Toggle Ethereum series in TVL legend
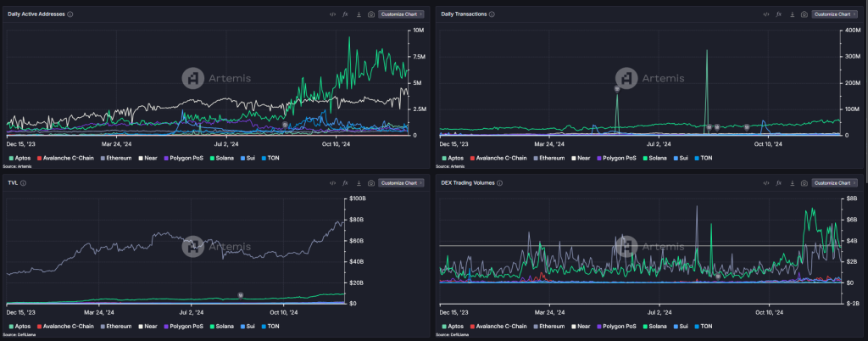The image size is (868, 341). [115, 327]
